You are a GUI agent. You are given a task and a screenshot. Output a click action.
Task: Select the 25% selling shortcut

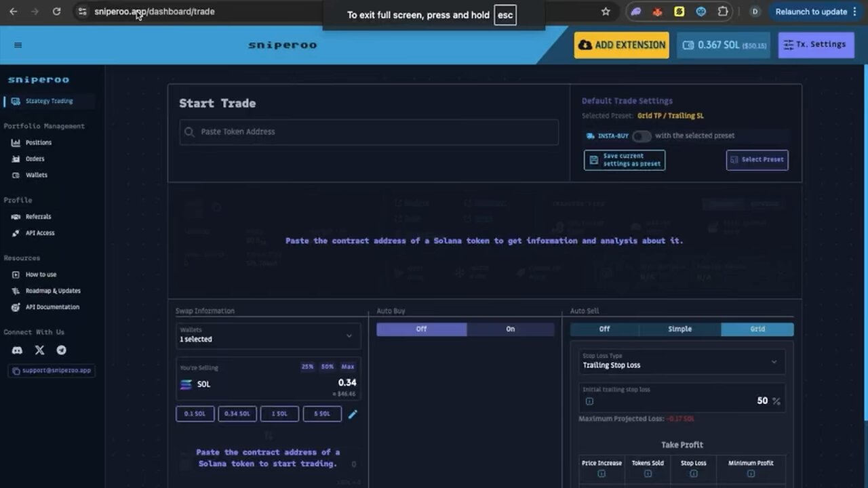(x=307, y=367)
